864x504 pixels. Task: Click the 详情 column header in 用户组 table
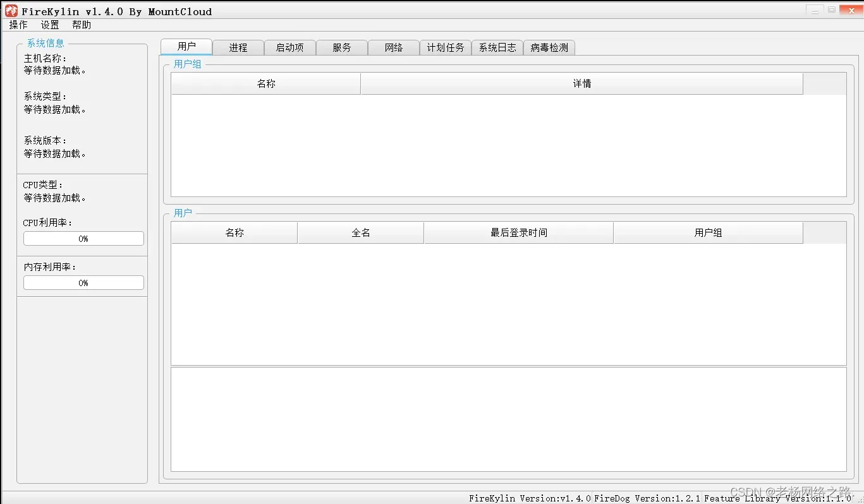(581, 83)
